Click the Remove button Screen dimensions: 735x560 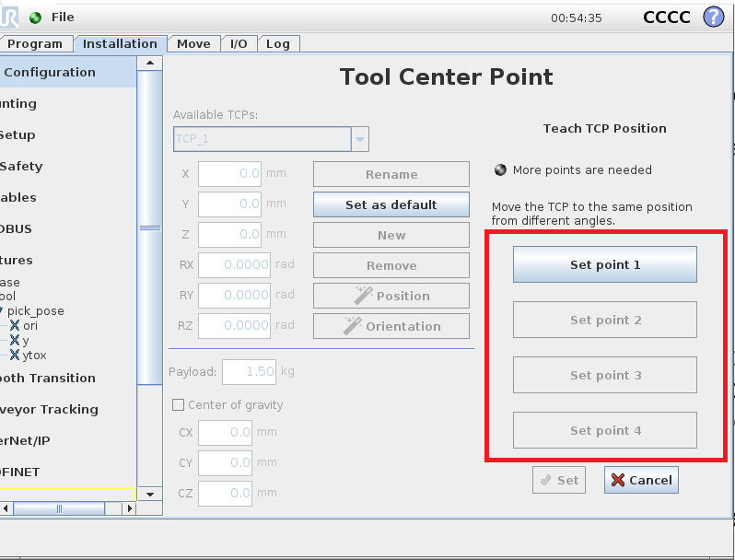391,265
